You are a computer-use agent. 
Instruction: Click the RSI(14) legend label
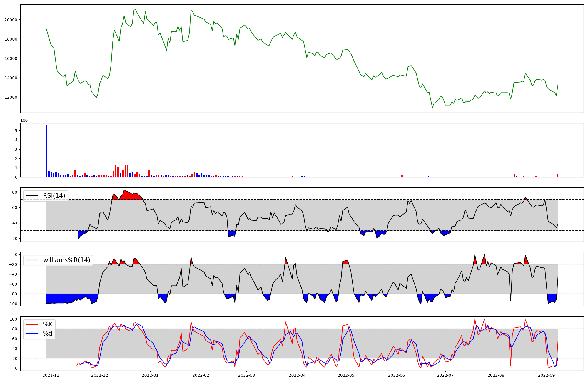pos(54,196)
